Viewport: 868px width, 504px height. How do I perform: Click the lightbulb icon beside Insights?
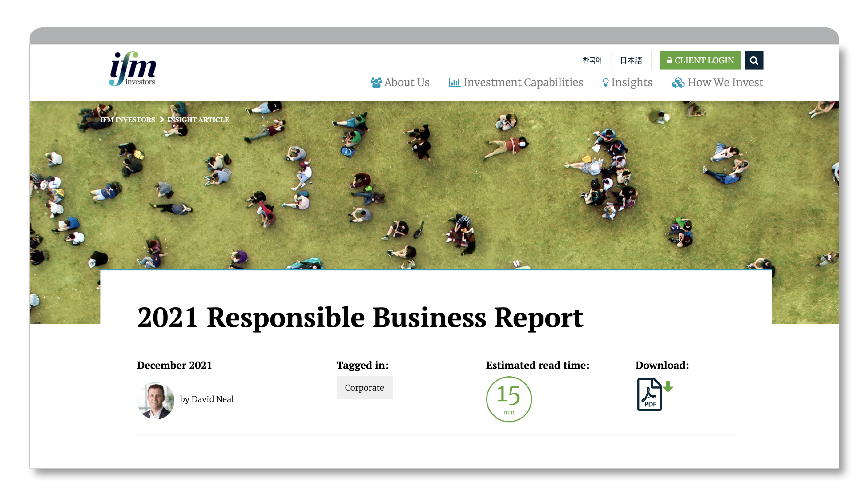point(606,83)
